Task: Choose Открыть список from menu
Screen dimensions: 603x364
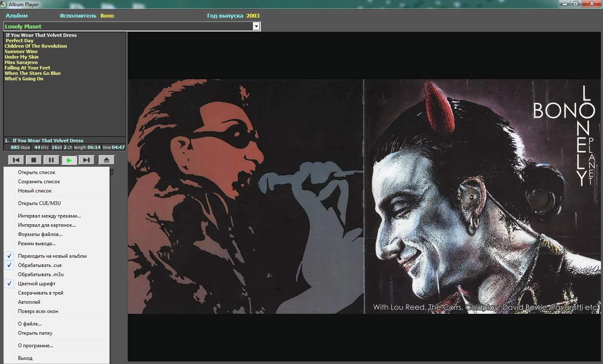Action: pyautogui.click(x=57, y=172)
